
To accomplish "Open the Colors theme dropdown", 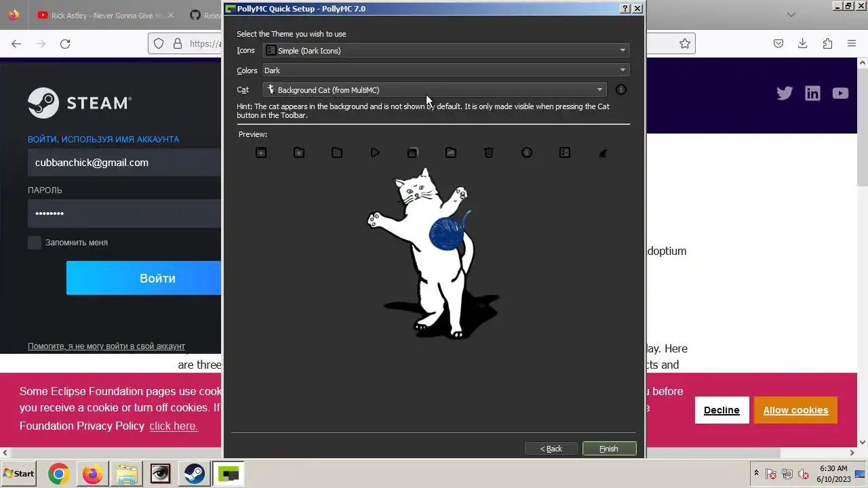I will (446, 70).
